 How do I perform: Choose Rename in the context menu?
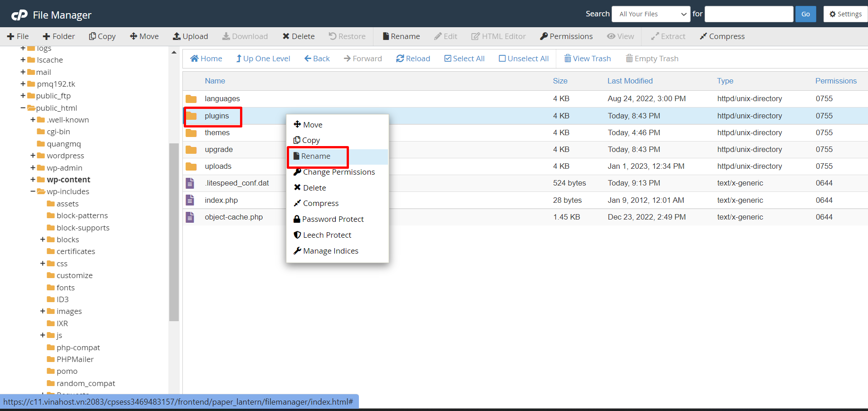coord(316,156)
